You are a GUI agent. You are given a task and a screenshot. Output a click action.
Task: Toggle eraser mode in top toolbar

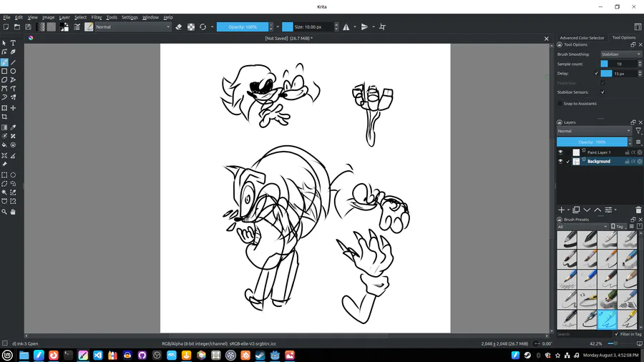(x=179, y=27)
